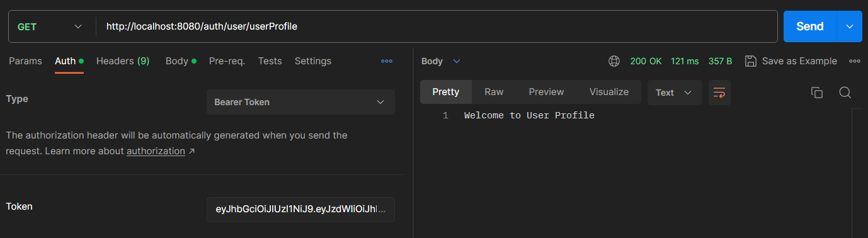
Task: Open the Bearer Token type dropdown
Action: click(x=300, y=102)
